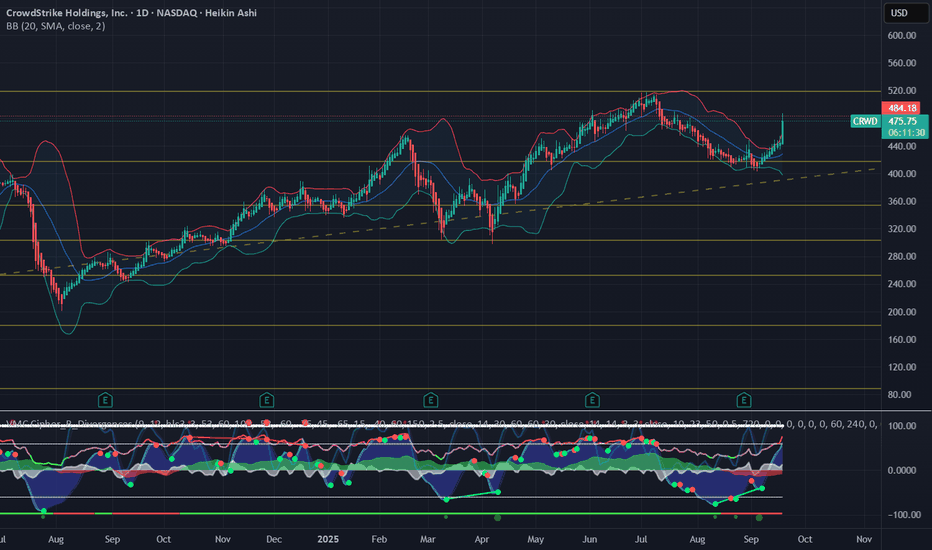This screenshot has width=932, height=550.
Task: Open the earnings marker near late November 2024
Action: click(266, 400)
